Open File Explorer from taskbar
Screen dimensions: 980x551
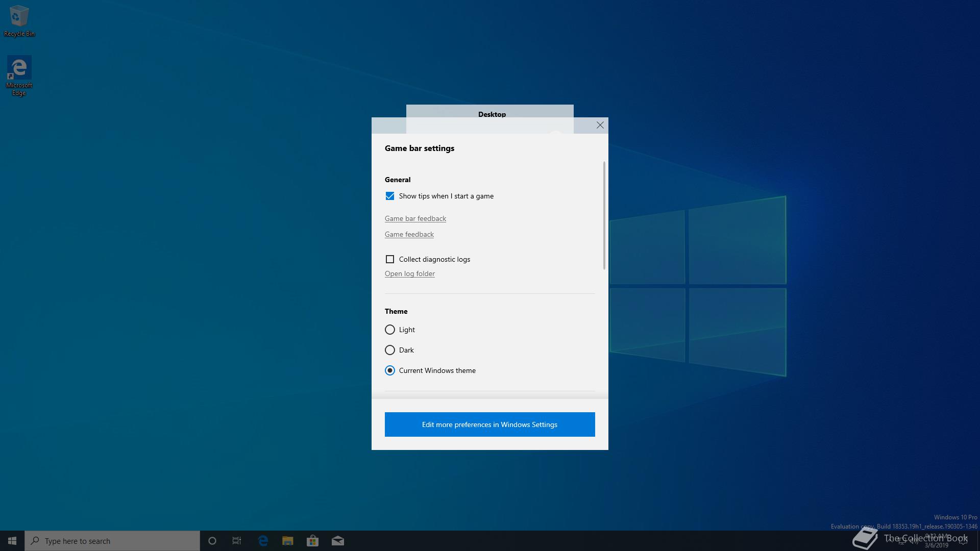tap(288, 541)
